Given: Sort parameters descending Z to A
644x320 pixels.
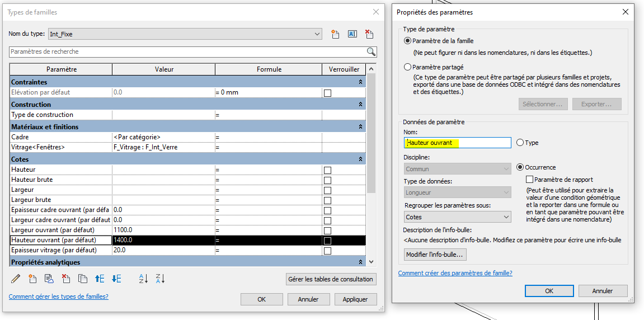Looking at the screenshot, I should click(160, 279).
